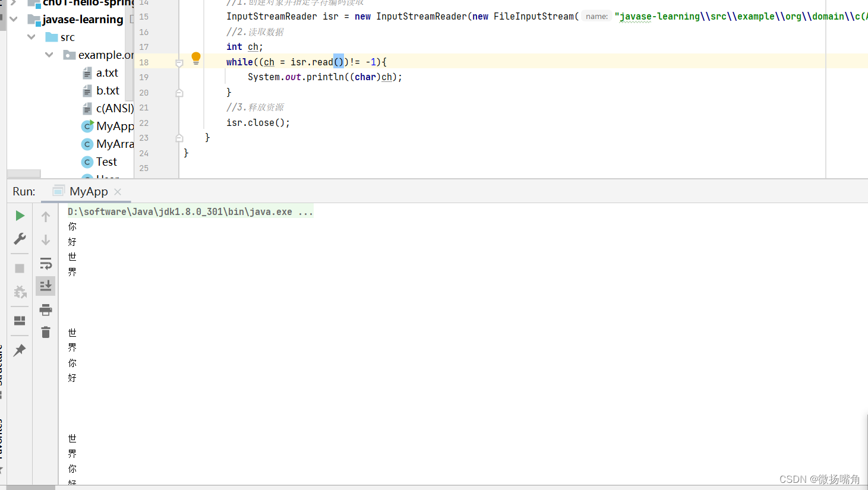Stop the running process square icon
The width and height of the screenshot is (868, 490).
(x=20, y=268)
